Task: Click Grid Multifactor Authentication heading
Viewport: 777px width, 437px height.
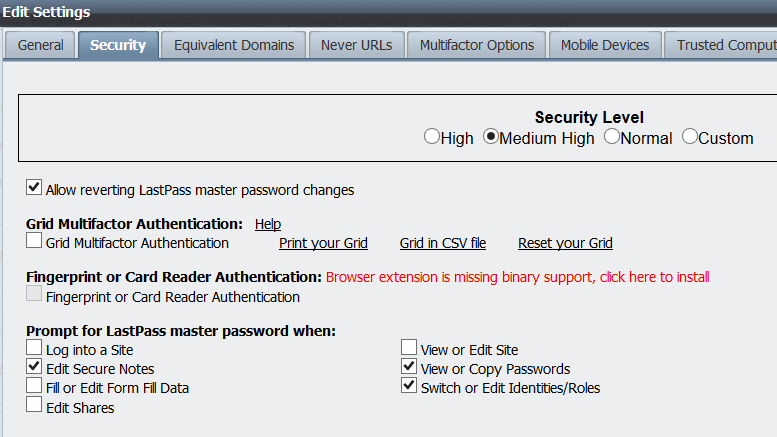Action: point(134,224)
